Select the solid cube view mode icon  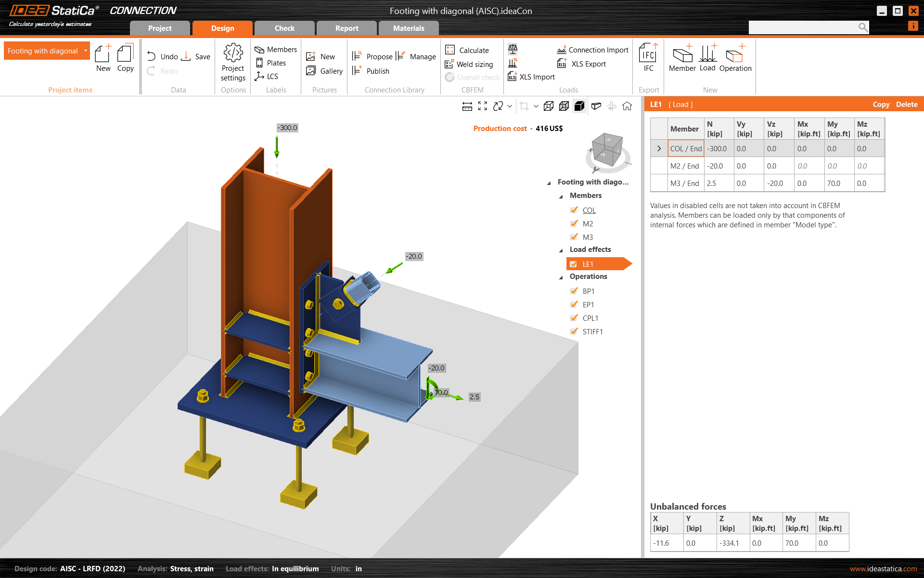pyautogui.click(x=579, y=106)
